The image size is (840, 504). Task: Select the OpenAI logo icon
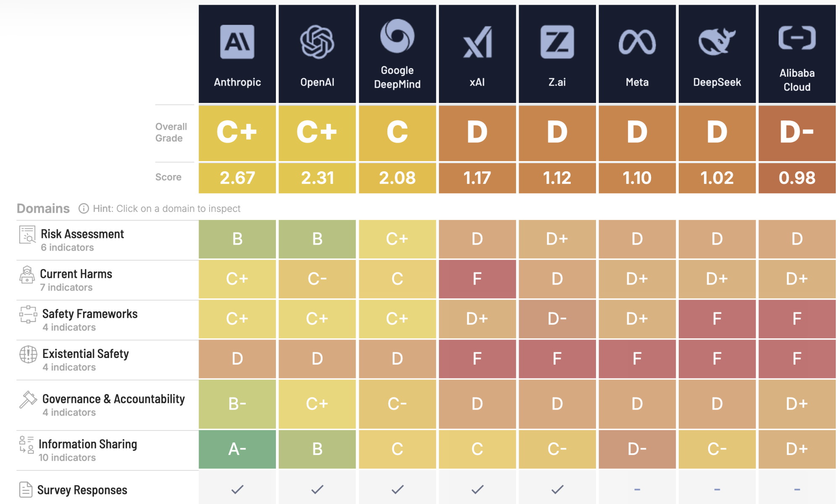[317, 41]
